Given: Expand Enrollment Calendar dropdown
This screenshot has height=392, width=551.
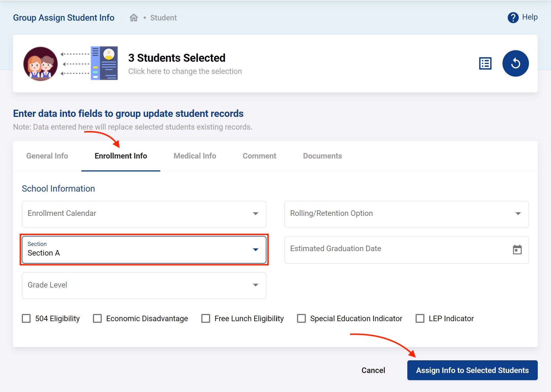Looking at the screenshot, I should point(144,214).
